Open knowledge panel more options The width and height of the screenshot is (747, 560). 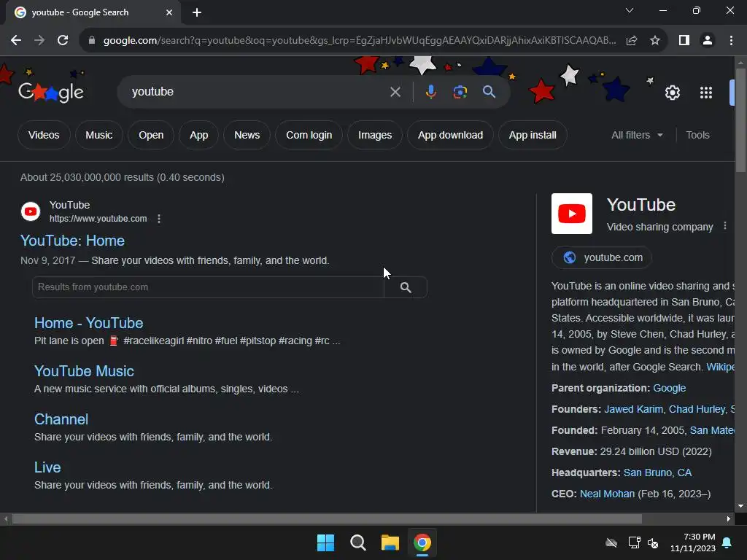click(x=725, y=226)
